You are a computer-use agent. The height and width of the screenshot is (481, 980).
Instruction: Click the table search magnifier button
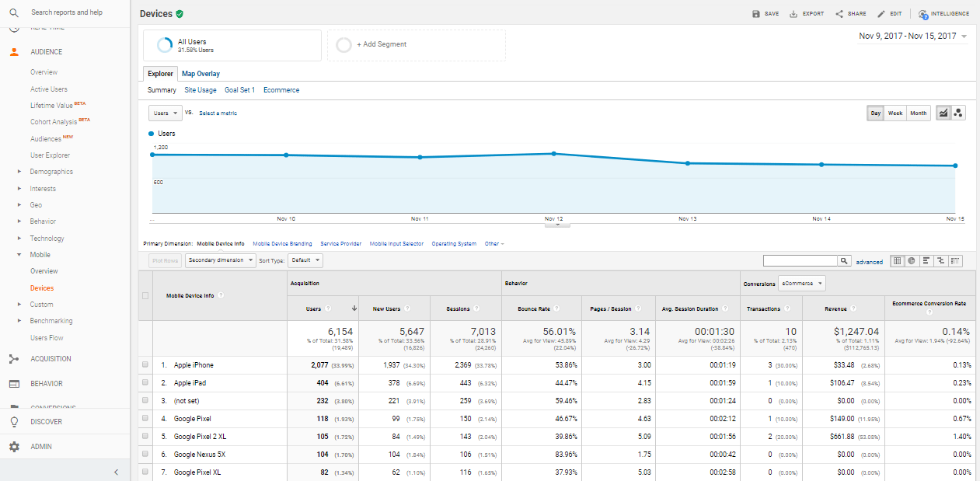[845, 261]
